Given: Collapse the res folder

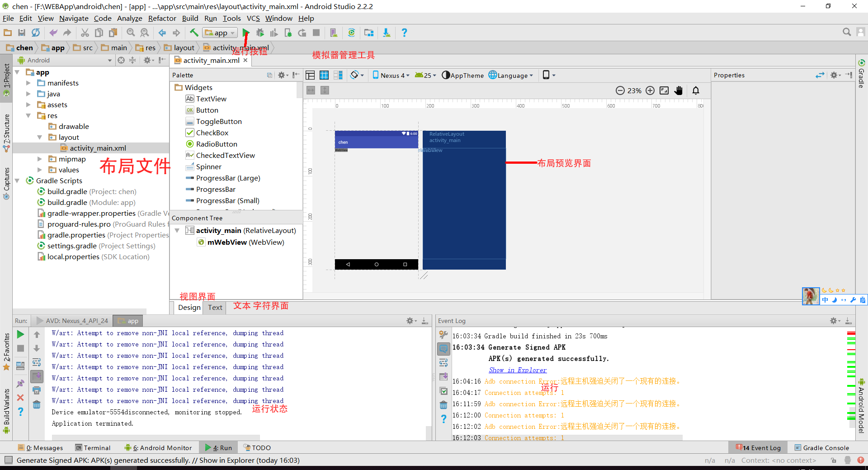Looking at the screenshot, I should pos(28,115).
